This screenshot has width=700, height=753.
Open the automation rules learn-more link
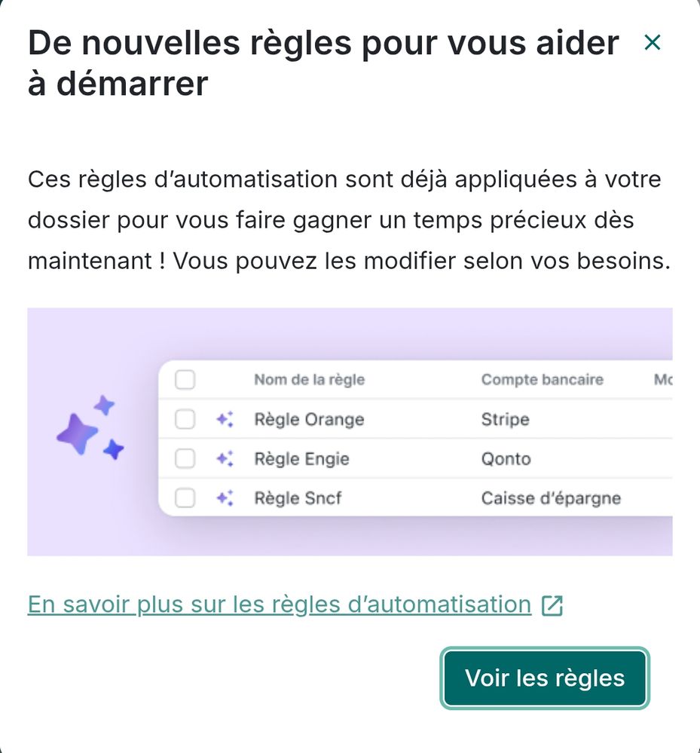coord(280,605)
